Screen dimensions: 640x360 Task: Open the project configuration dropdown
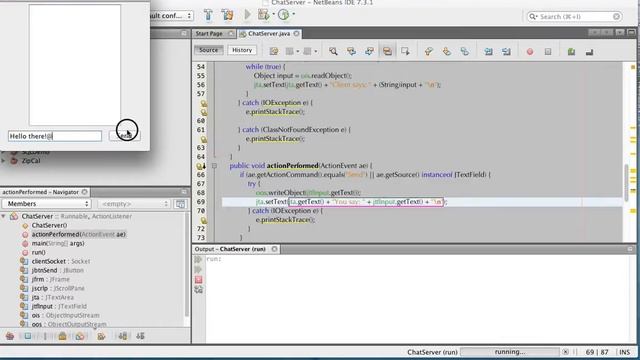[x=171, y=16]
